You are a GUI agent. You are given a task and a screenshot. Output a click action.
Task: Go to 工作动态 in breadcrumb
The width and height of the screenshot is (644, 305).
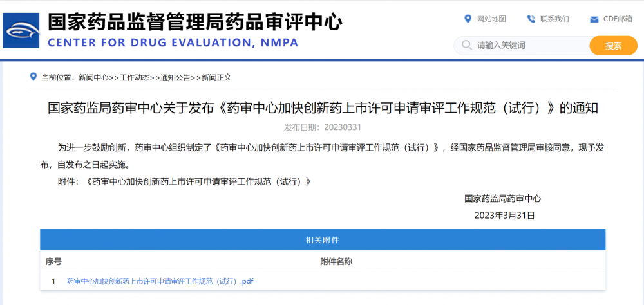tap(135, 78)
